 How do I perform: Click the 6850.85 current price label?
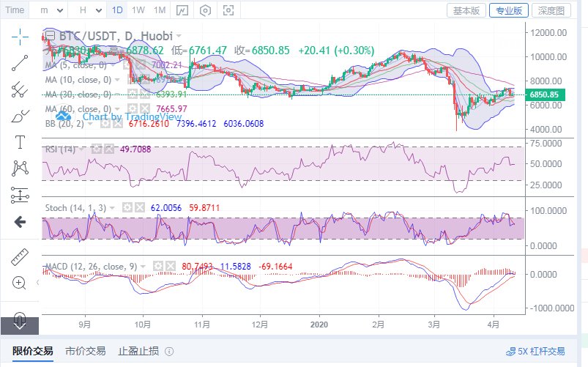[545, 94]
